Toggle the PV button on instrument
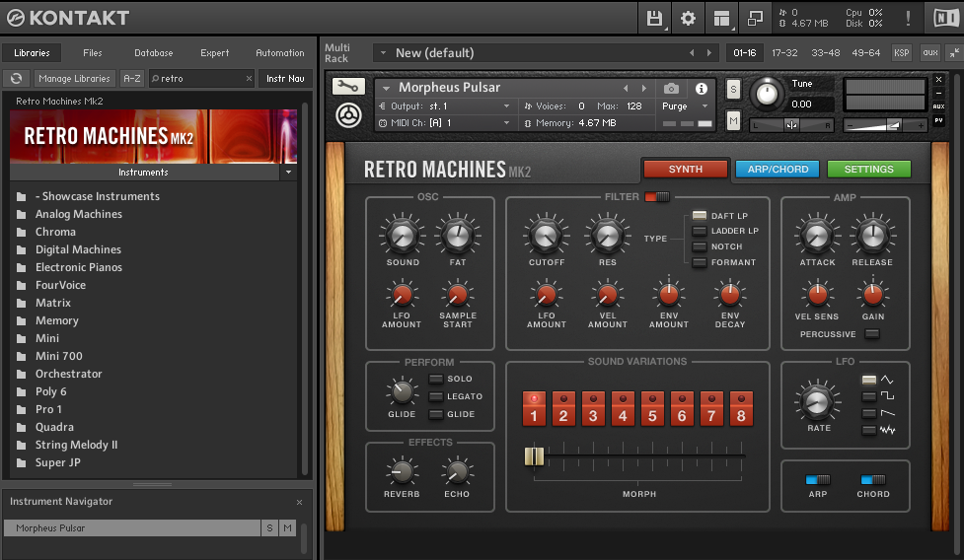The height and width of the screenshot is (560, 964). [938, 120]
